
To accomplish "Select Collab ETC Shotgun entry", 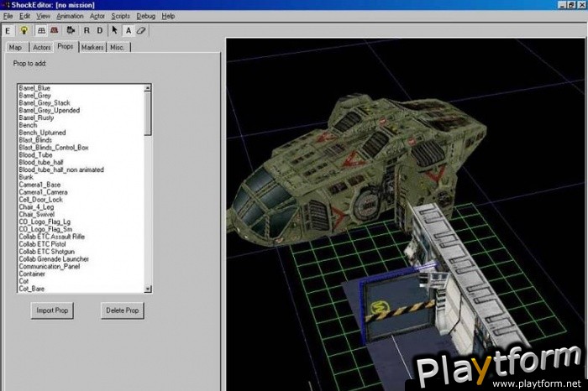I will pos(47,252).
